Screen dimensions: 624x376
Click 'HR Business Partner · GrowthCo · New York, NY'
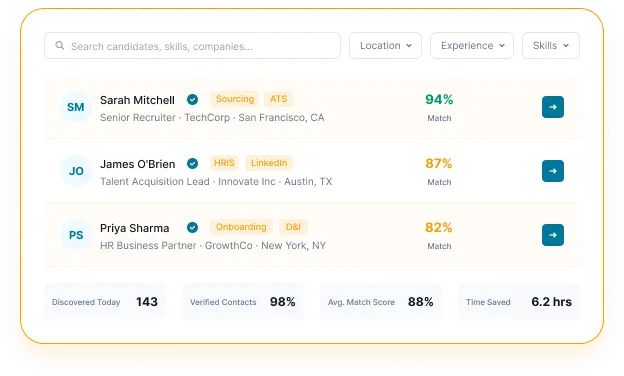(x=213, y=246)
